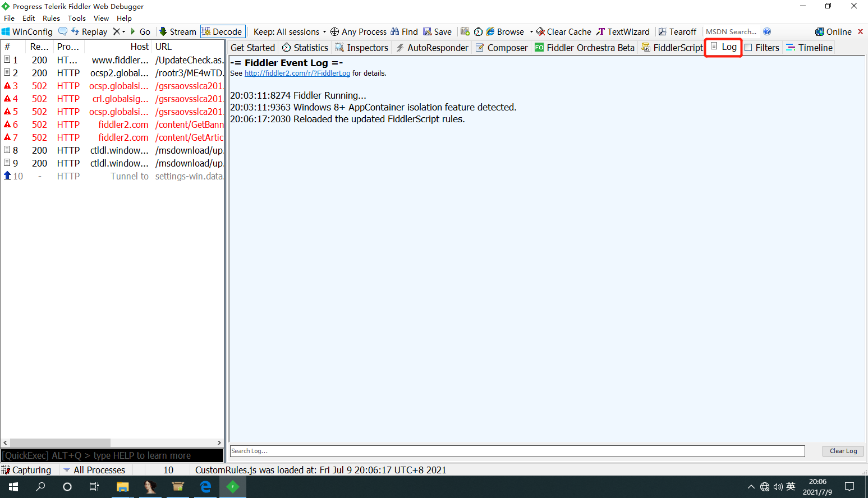Click the Find binoculars icon
The width and height of the screenshot is (868, 498).
click(395, 32)
